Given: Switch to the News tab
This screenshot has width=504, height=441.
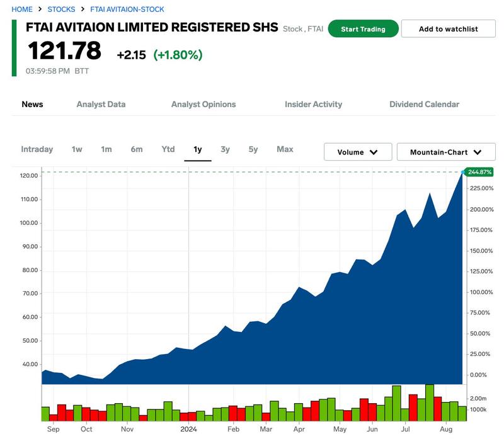Looking at the screenshot, I should point(32,105).
